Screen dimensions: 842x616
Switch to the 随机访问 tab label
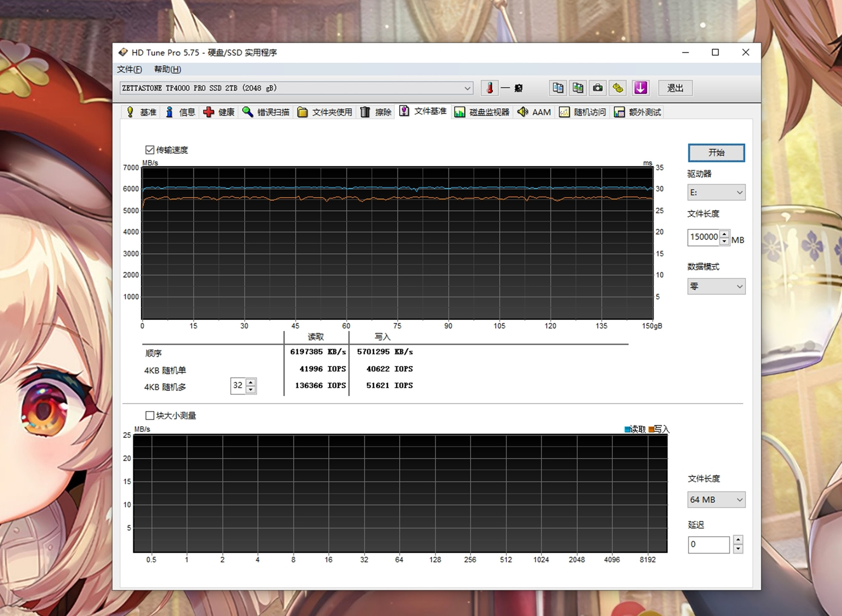[x=590, y=112]
